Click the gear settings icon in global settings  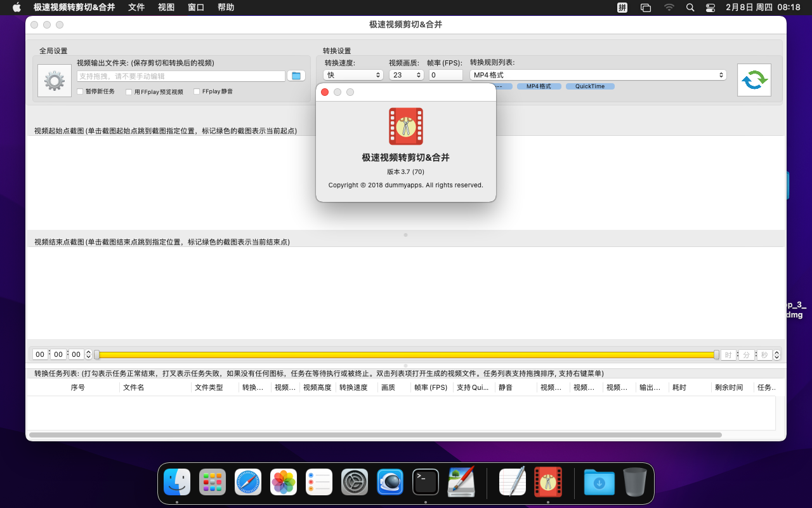[x=55, y=81]
